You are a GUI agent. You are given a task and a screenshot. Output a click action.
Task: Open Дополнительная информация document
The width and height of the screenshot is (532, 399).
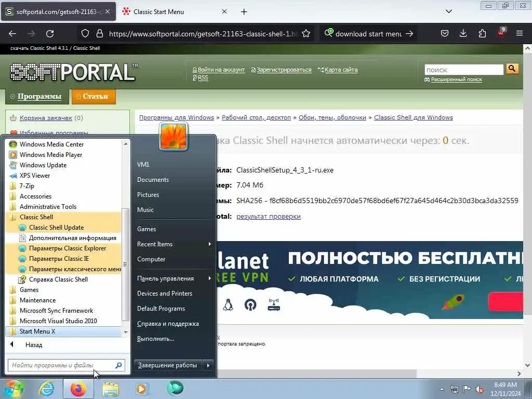pos(63,238)
